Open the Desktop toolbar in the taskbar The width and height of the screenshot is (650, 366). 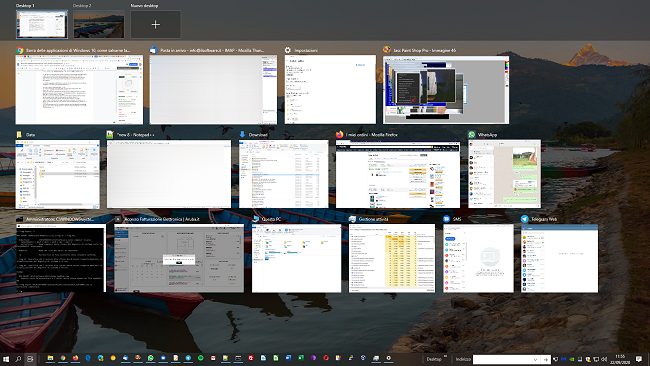[434, 359]
